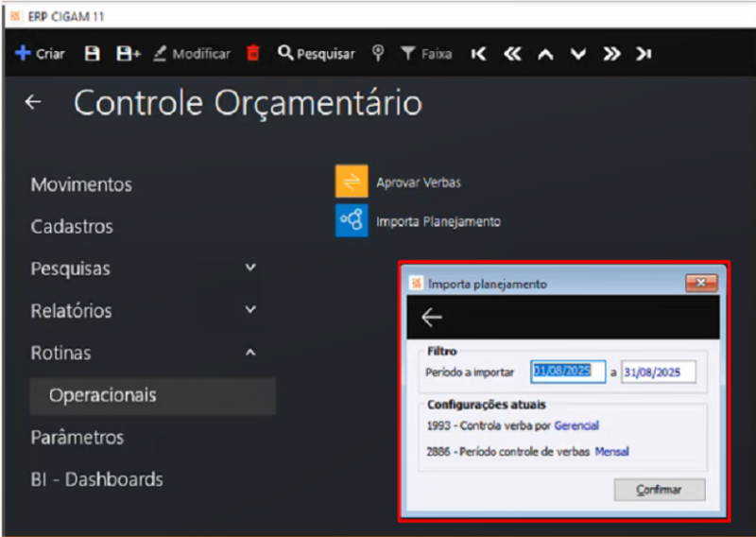Click the orange Aprovar Verbas icon
Image resolution: width=756 pixels, height=537 pixels.
[x=352, y=182]
